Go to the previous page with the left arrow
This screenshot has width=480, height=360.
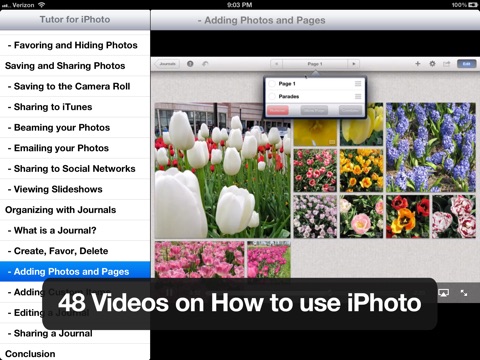(x=276, y=64)
